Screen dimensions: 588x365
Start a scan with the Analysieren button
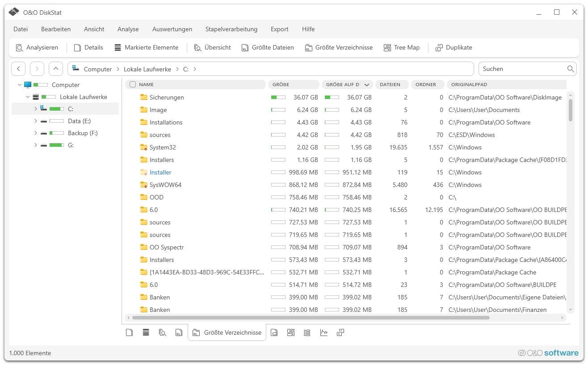(37, 48)
